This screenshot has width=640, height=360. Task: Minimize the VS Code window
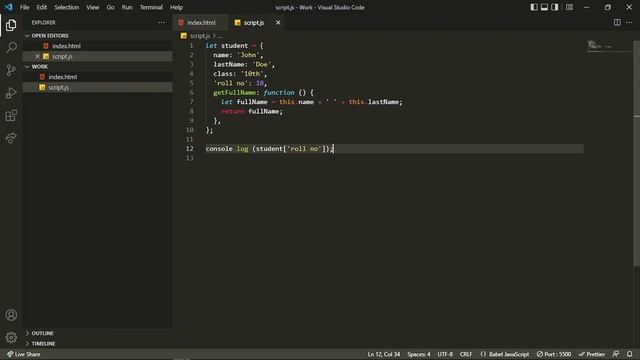point(586,7)
